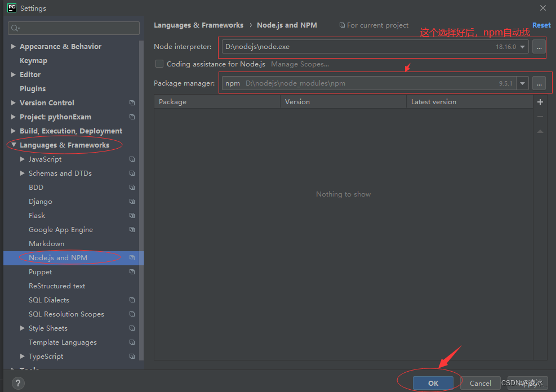Image resolution: width=556 pixels, height=392 pixels.
Task: Open the Markdown settings page
Action: tap(46, 243)
